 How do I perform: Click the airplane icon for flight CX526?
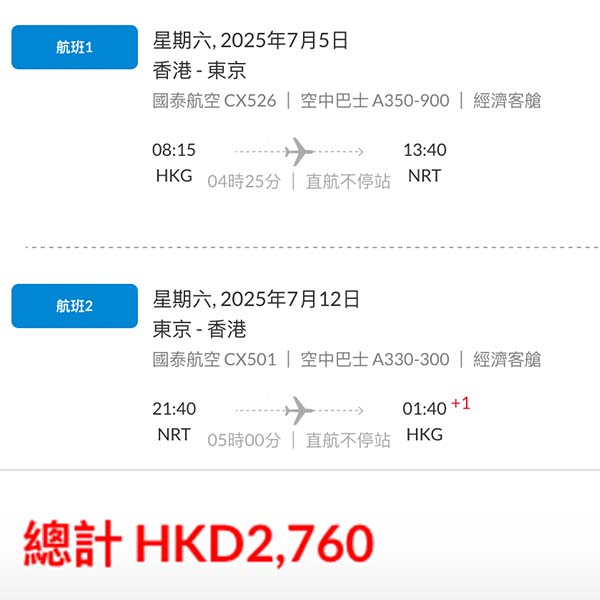pos(299,152)
